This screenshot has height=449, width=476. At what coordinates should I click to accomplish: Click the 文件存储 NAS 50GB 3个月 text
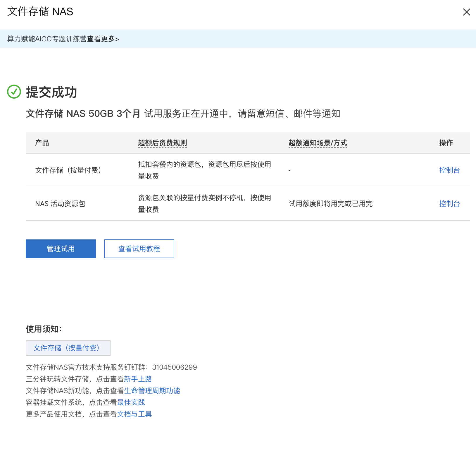83,114
